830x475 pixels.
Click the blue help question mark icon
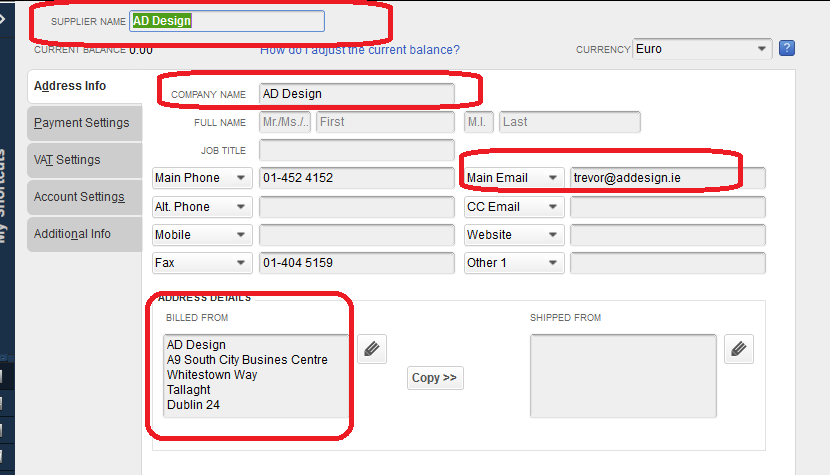click(787, 48)
